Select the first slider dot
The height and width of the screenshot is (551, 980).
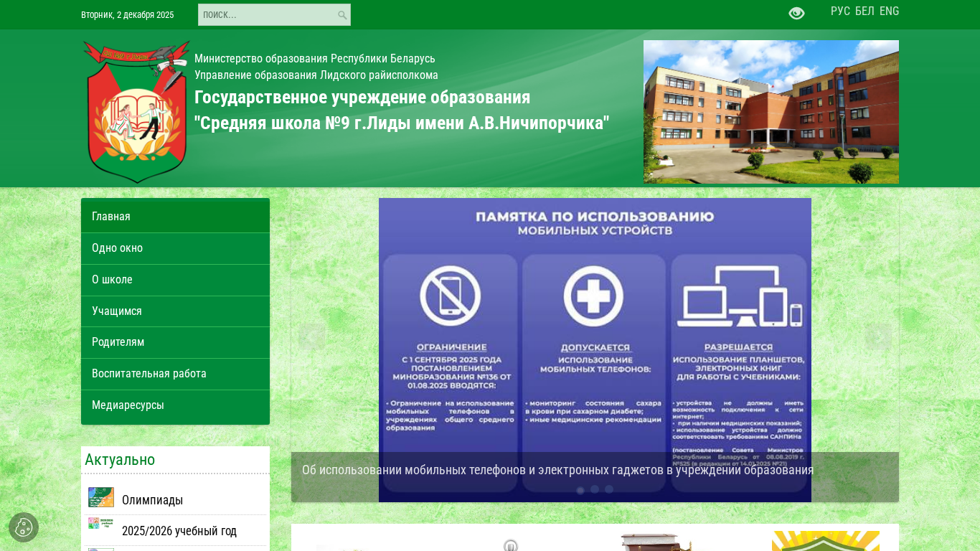tap(580, 490)
